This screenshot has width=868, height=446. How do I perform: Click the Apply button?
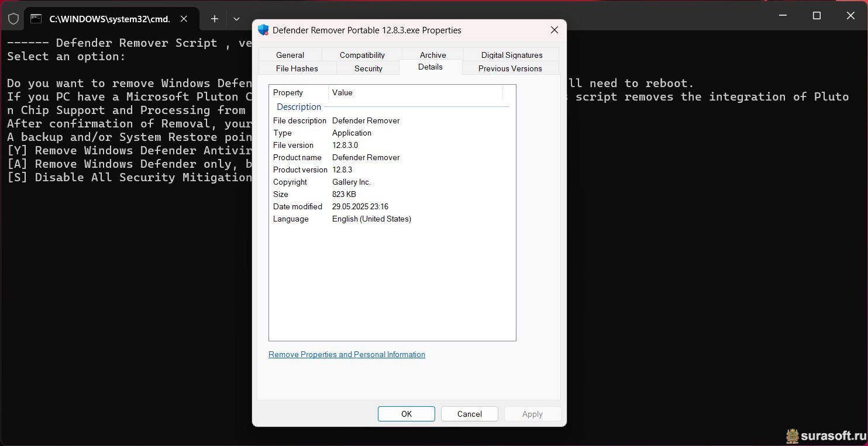[x=532, y=414]
